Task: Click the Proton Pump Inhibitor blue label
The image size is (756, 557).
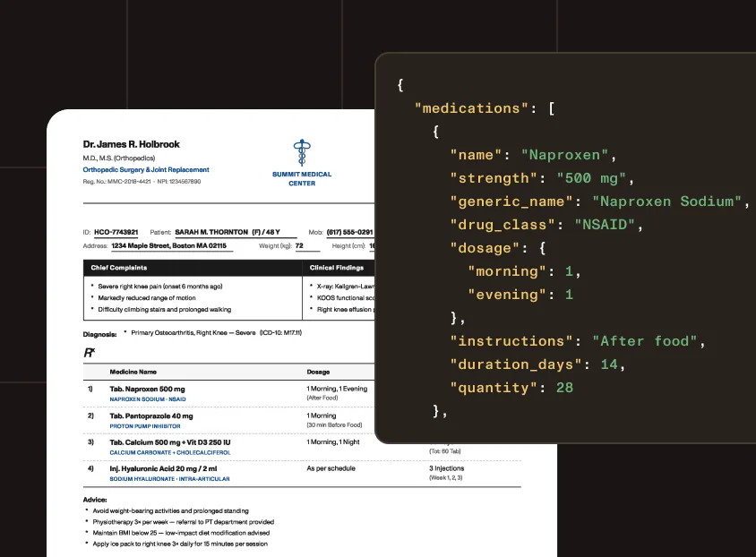Action: tap(144, 426)
